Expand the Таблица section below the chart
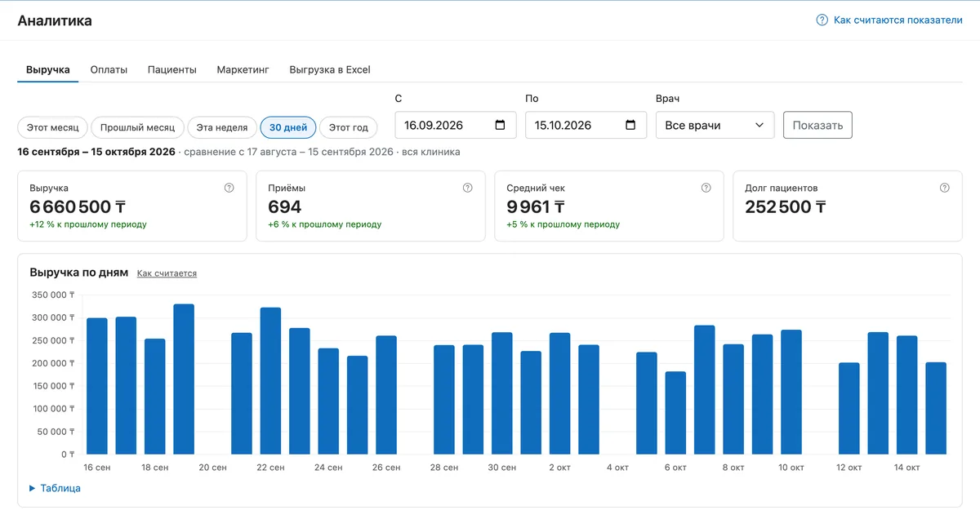This screenshot has width=980, height=519. coord(55,488)
